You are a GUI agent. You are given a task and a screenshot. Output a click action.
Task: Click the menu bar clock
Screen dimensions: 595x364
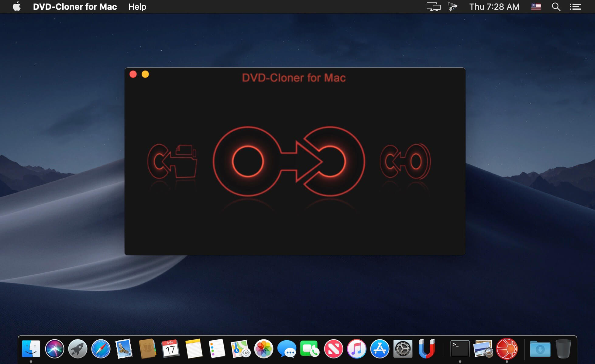494,7
